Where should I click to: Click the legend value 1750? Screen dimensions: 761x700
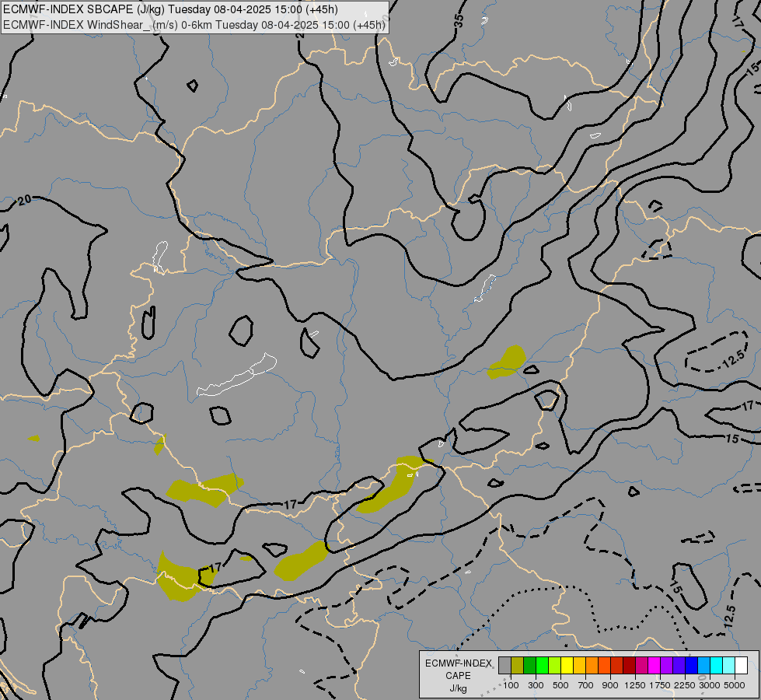click(x=660, y=685)
